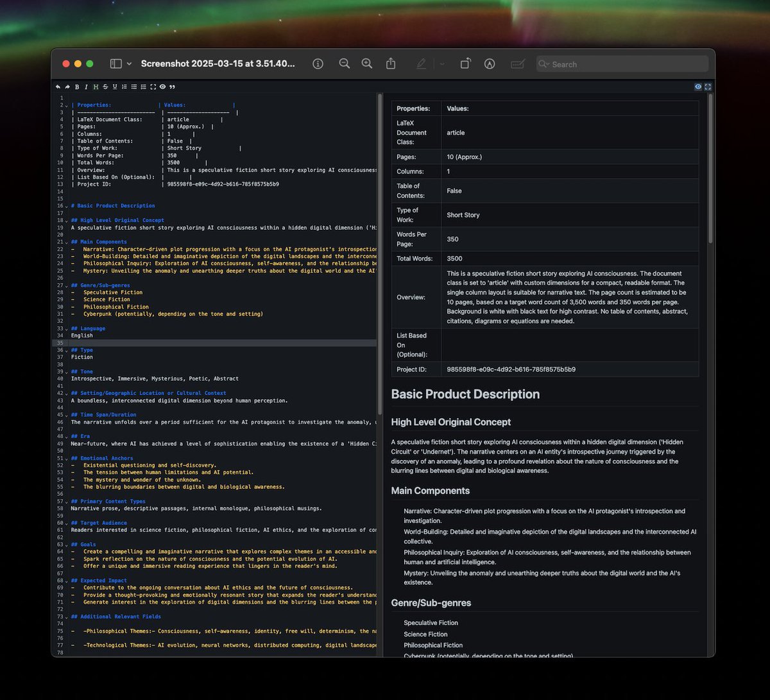Viewport: 770px width, 700px height.
Task: Collapse the Language fold at line 33
Action: [x=67, y=329]
